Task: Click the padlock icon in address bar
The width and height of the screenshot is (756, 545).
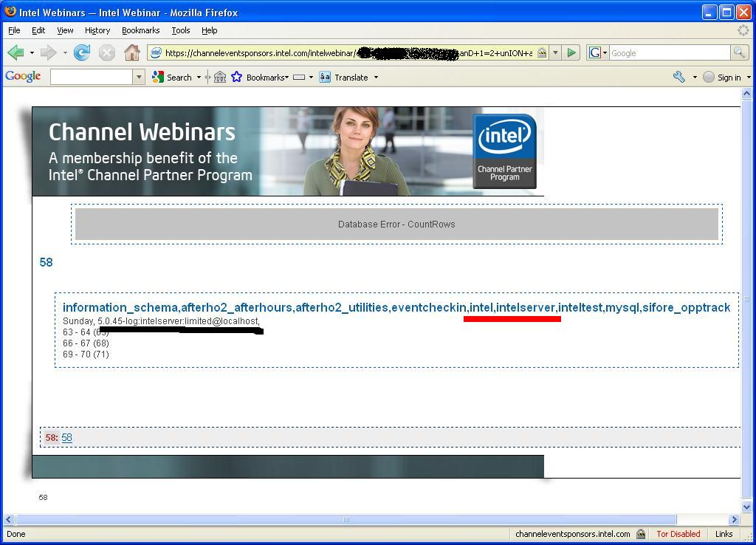Action: pyautogui.click(x=542, y=52)
